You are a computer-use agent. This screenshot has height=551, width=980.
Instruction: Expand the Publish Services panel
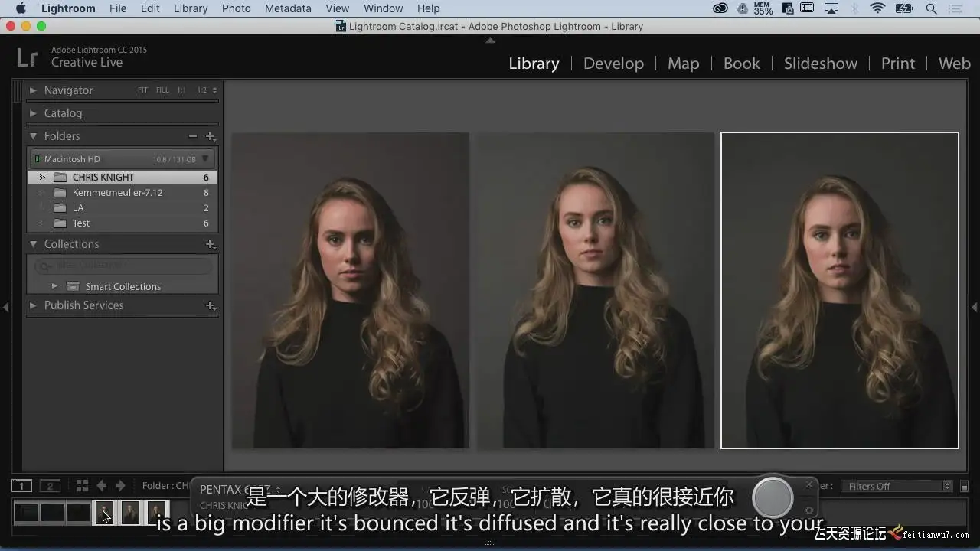(33, 305)
